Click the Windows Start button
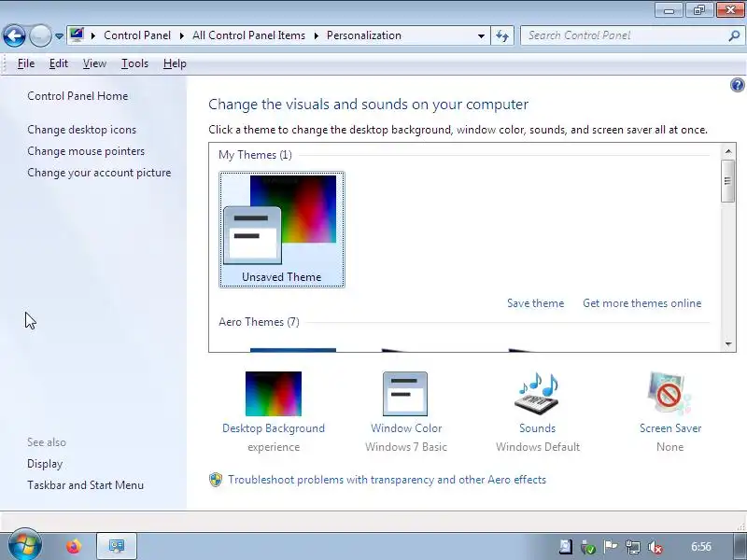Screen dimensions: 747x560 pyautogui.click(x=25, y=545)
